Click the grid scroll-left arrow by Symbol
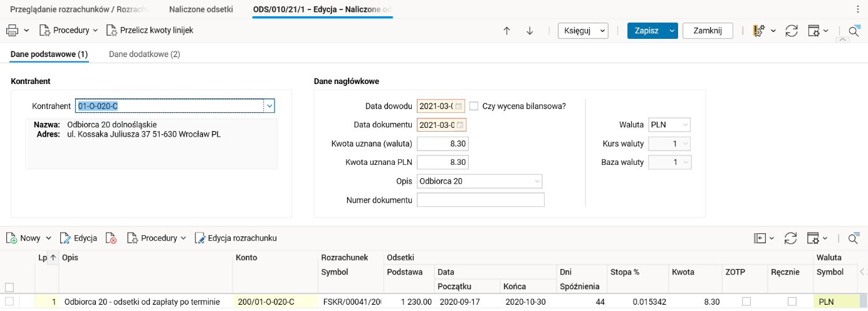The height and width of the screenshot is (311, 868). [863, 272]
